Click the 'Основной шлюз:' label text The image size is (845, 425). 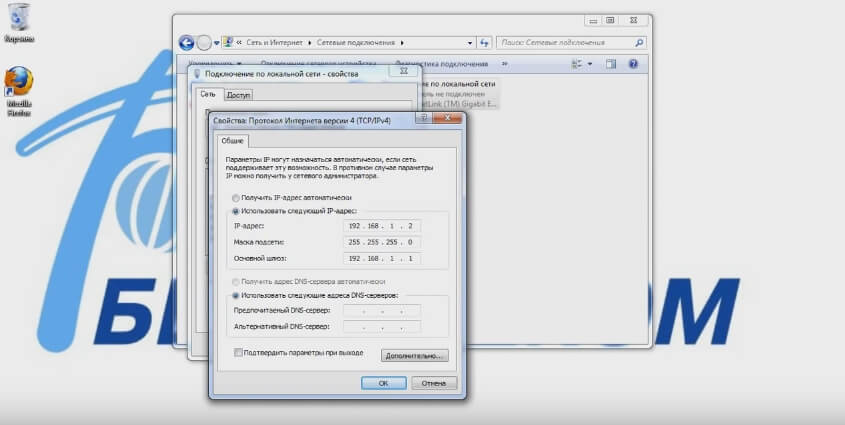point(260,259)
